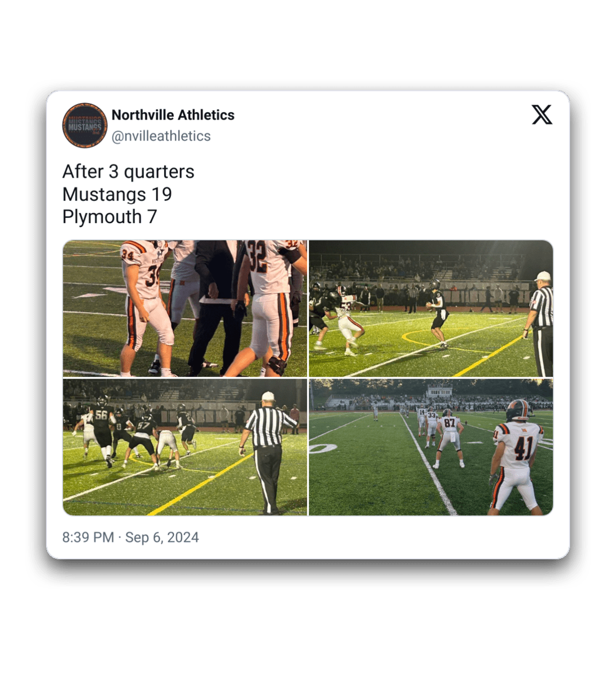616x688 pixels.
Task: Click the 'Mustangs 19' score line
Action: point(117,194)
